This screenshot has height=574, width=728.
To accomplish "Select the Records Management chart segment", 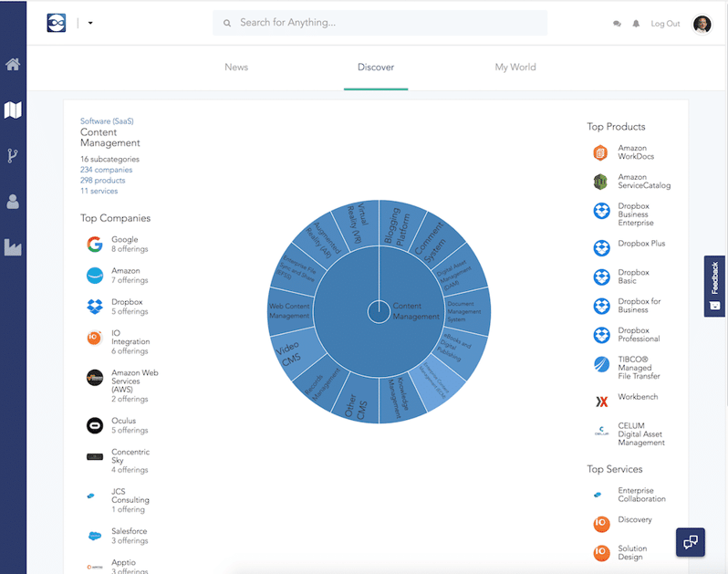I will point(322,384).
